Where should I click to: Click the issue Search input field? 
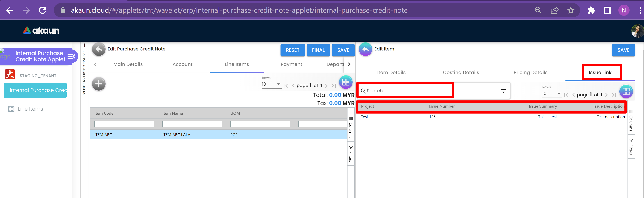(405, 91)
